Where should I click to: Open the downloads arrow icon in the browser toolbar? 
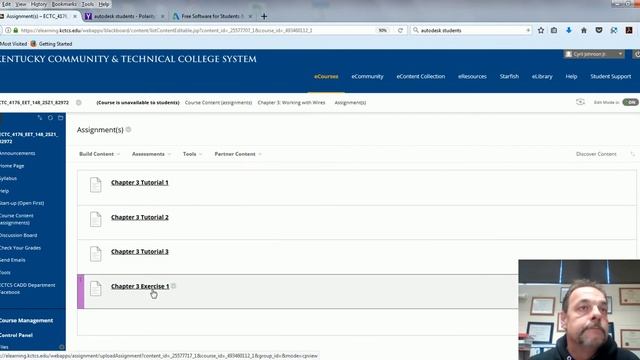(x=569, y=30)
